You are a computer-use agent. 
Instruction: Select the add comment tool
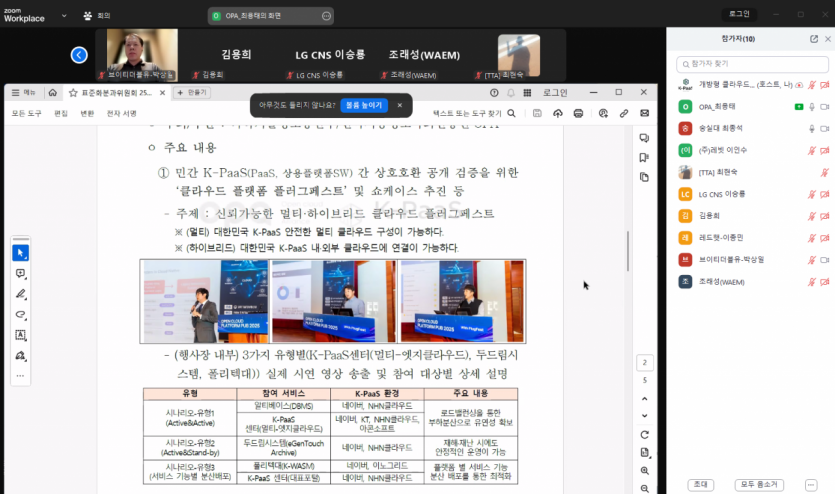tap(20, 274)
